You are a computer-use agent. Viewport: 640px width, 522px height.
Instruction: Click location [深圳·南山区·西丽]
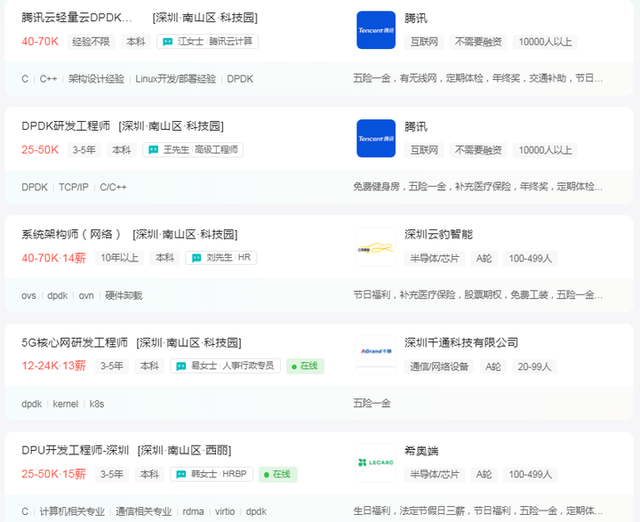tap(184, 451)
